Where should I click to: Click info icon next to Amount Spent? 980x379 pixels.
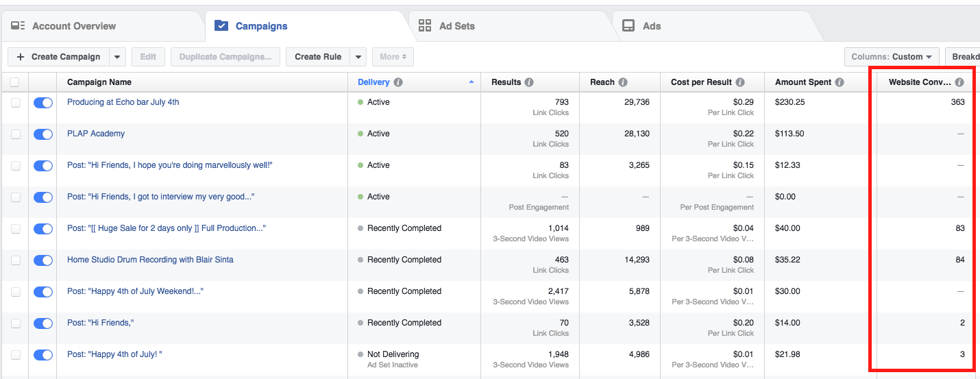(x=840, y=82)
